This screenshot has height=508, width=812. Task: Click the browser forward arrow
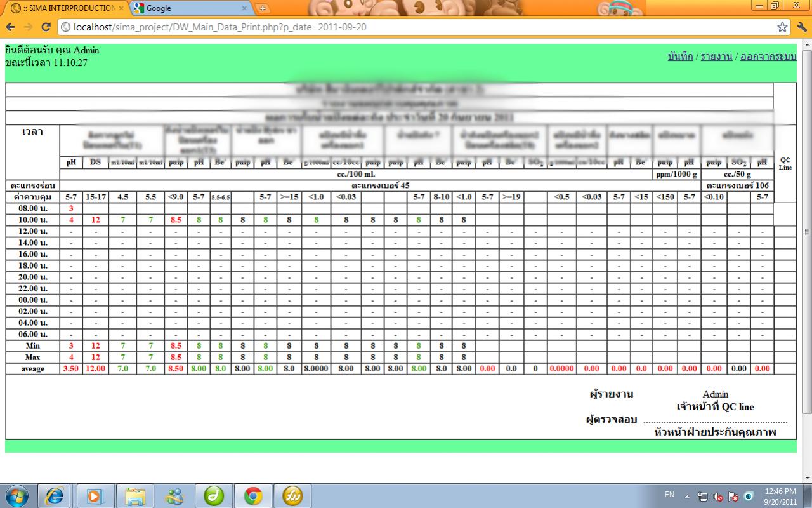pyautogui.click(x=28, y=27)
